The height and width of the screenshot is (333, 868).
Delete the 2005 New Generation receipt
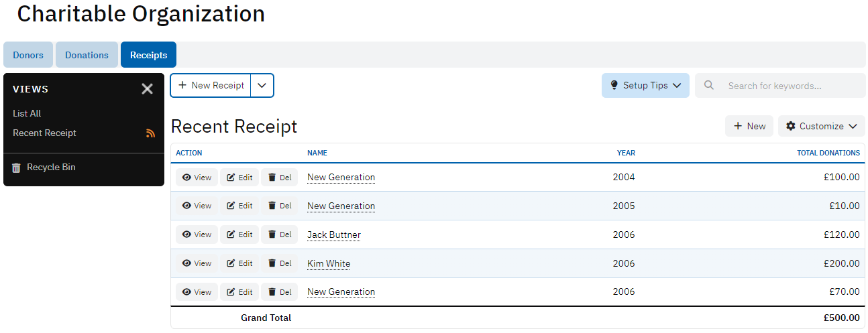coord(279,206)
